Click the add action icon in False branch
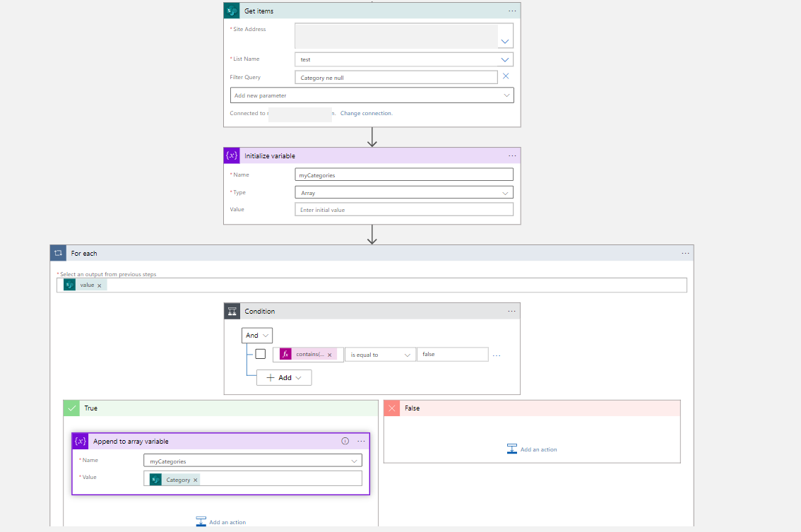This screenshot has height=532, width=801. (x=512, y=449)
